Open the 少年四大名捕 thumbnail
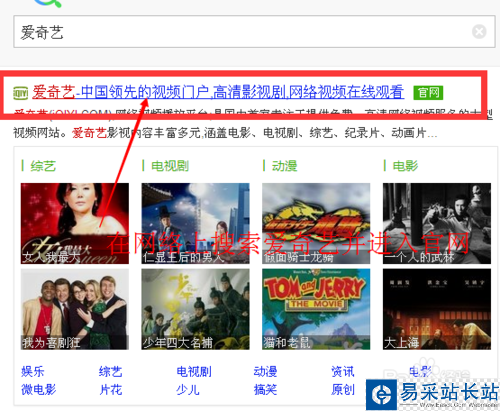This screenshot has width=500, height=411. (x=195, y=309)
